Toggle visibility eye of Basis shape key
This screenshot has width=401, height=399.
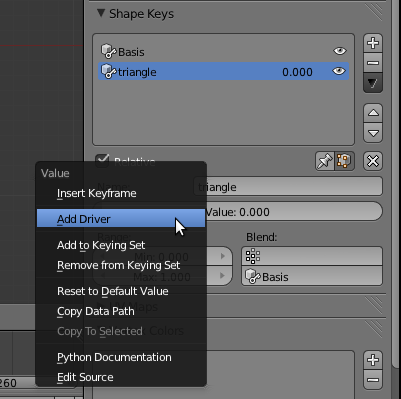(340, 51)
